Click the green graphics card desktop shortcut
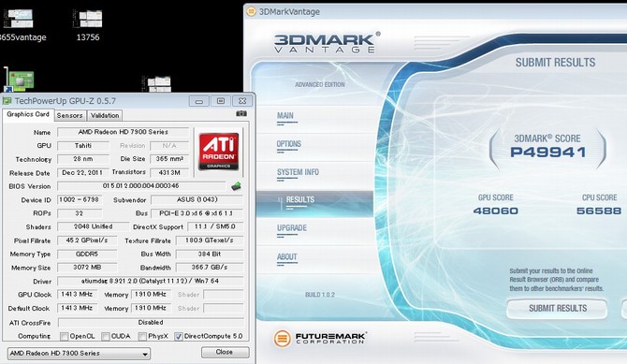 19,80
